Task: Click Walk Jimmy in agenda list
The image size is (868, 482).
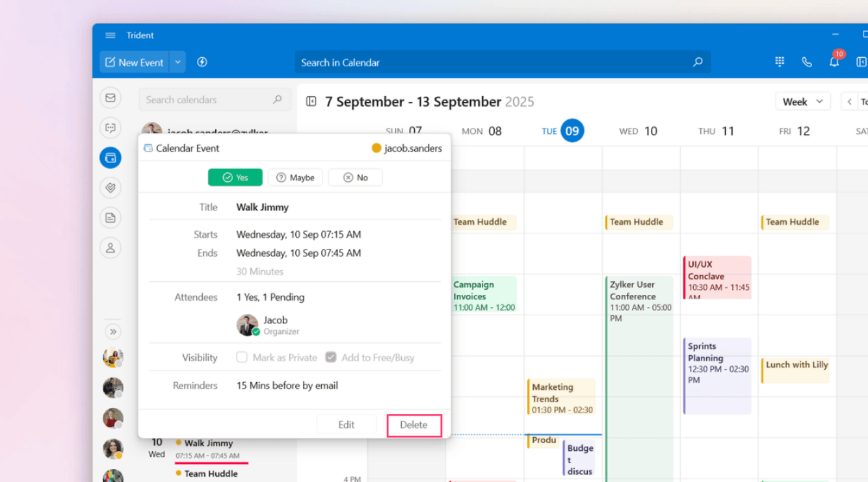Action: [209, 443]
